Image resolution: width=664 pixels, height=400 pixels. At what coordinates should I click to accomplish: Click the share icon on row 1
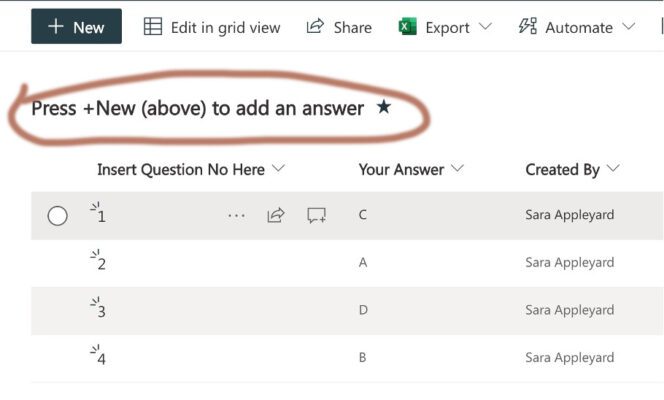[x=276, y=215]
